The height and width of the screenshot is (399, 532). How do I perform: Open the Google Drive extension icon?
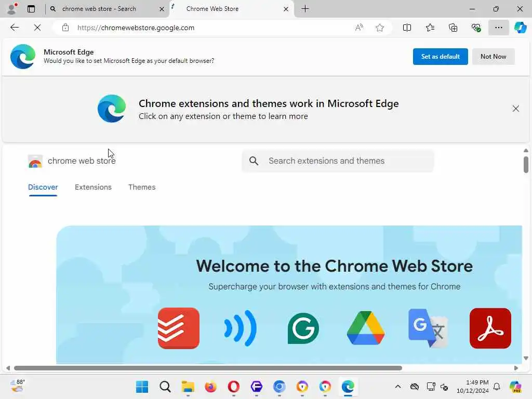[x=365, y=328]
